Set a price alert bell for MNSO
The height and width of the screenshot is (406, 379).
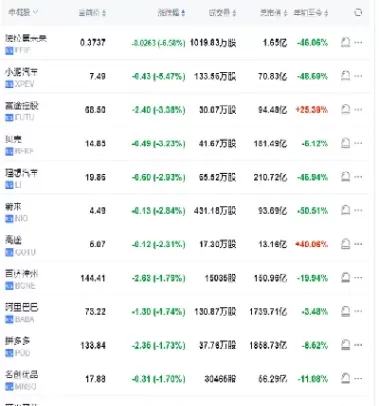pos(346,378)
